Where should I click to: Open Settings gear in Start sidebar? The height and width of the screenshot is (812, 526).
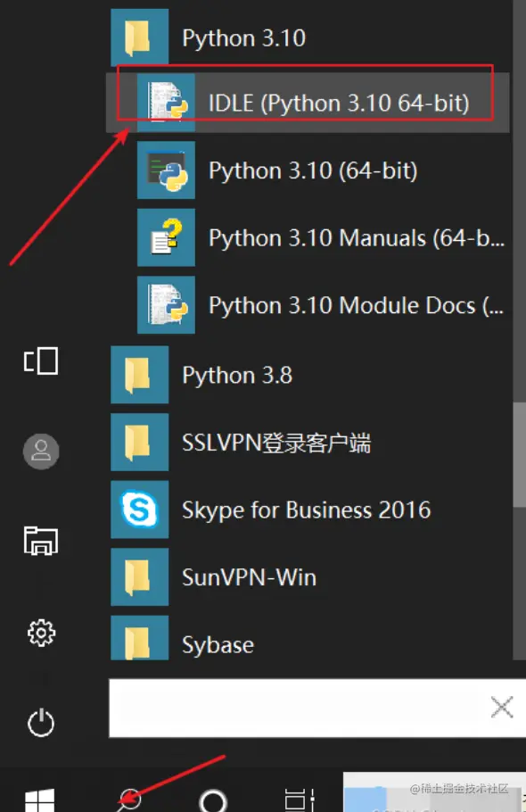(41, 633)
